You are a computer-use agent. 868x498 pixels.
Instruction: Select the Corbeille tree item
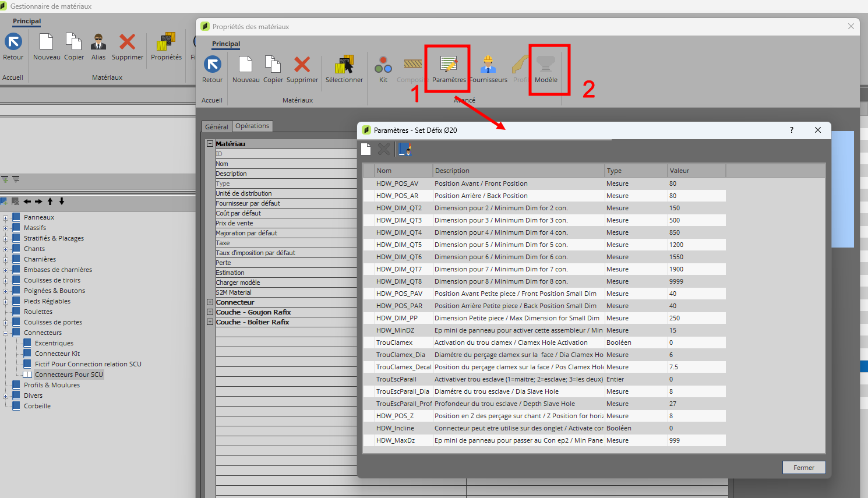tap(37, 407)
